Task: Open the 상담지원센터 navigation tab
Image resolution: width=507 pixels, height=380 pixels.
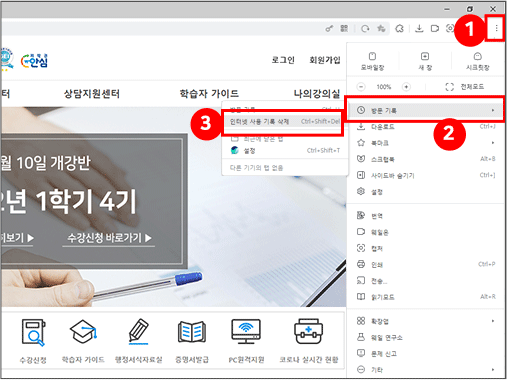Action: pos(92,94)
